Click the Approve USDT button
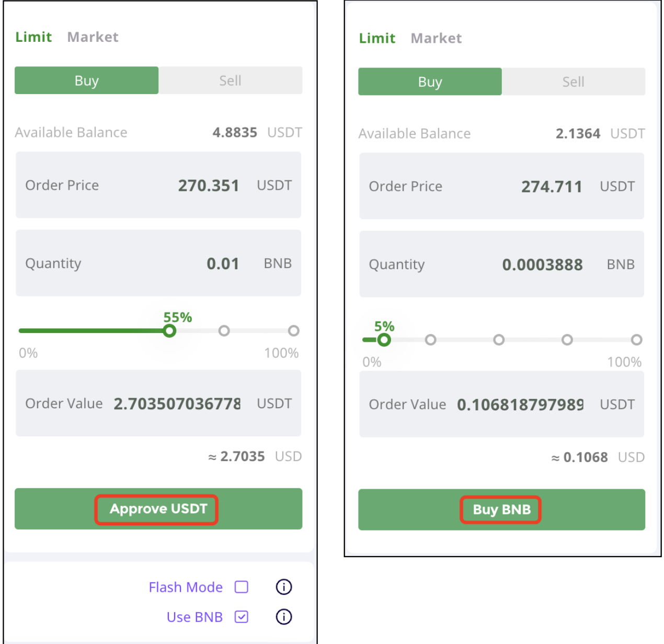This screenshot has width=664, height=644. (158, 509)
